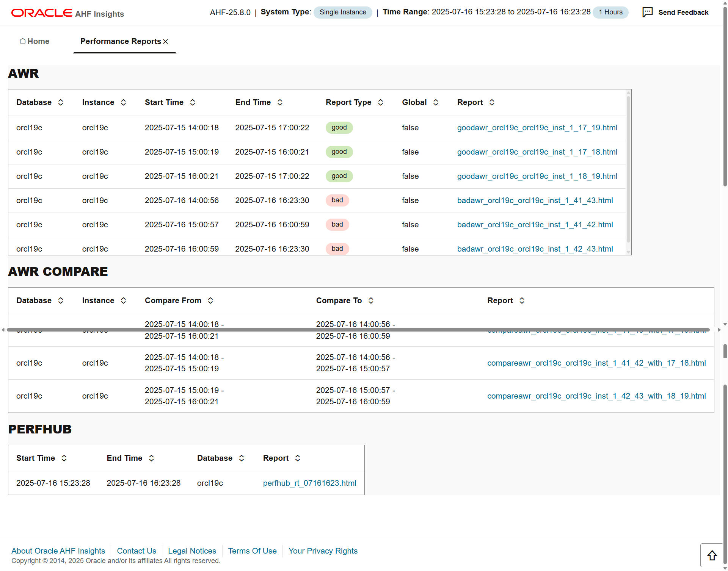The height and width of the screenshot is (571, 728).
Task: Sort Perfhub table by Report
Action: coord(298,458)
